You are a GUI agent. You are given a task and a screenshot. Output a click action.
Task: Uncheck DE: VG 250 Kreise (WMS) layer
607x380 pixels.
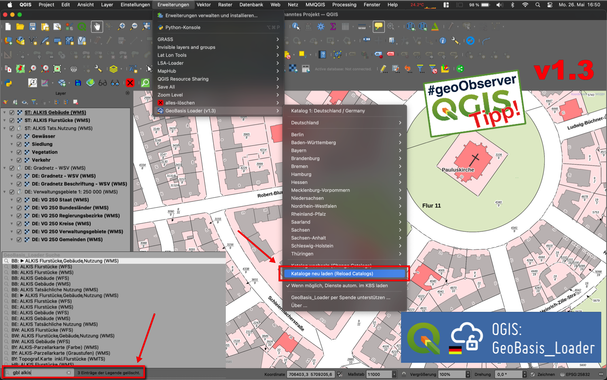point(19,224)
